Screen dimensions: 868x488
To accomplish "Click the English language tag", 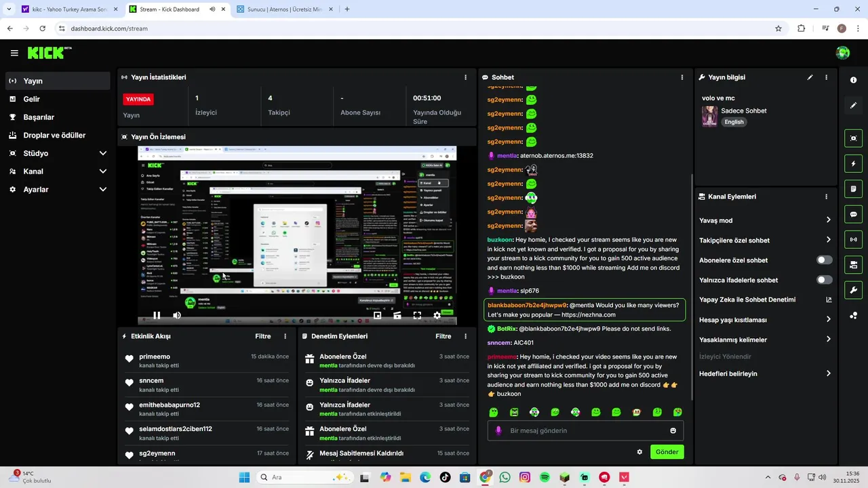I will [x=734, y=122].
